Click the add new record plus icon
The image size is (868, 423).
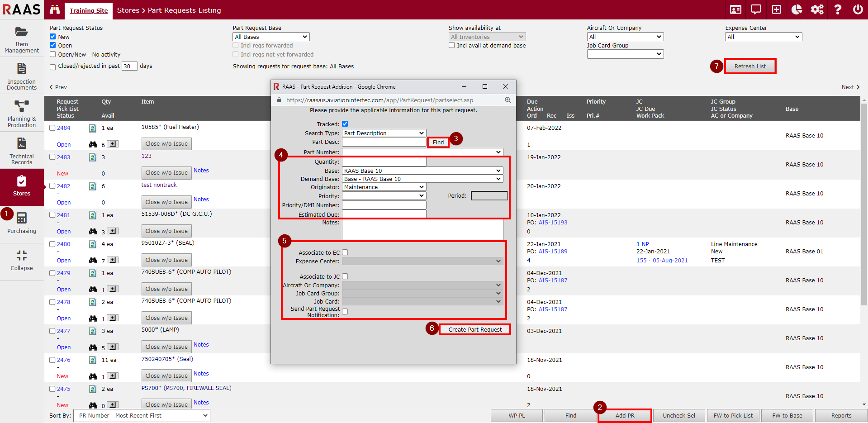(x=776, y=9)
